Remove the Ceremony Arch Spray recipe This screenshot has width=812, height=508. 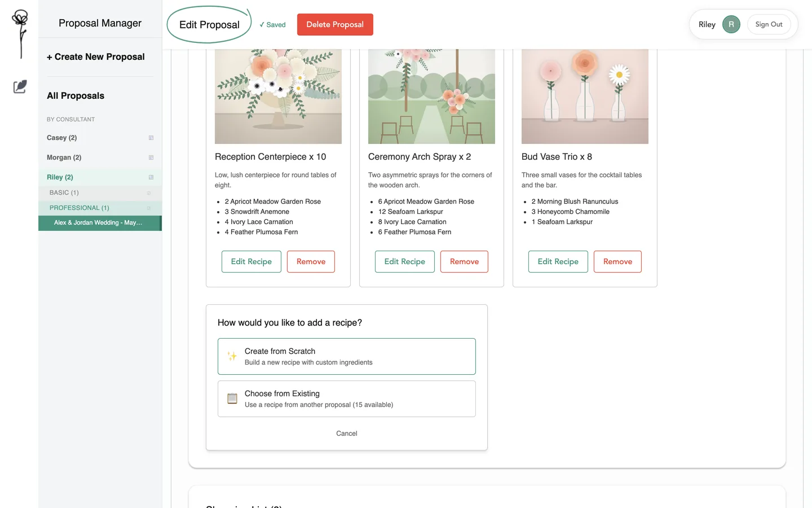pyautogui.click(x=464, y=261)
